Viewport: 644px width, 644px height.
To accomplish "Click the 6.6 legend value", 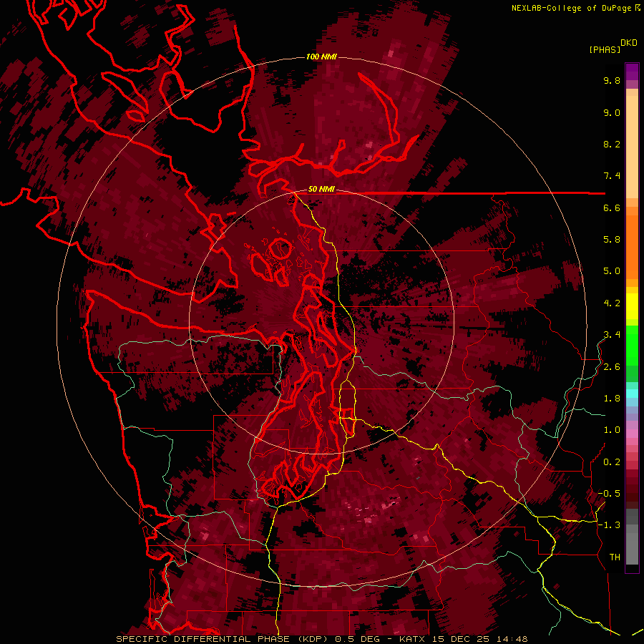I will coord(612,208).
